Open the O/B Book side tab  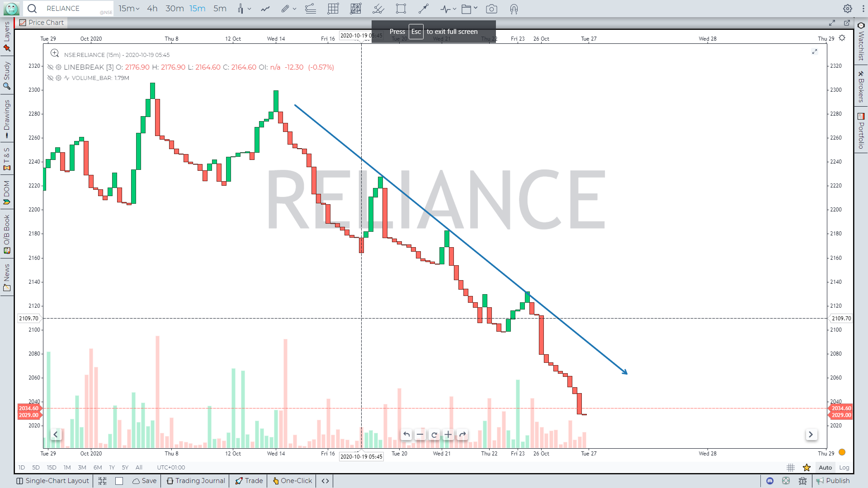[7, 234]
